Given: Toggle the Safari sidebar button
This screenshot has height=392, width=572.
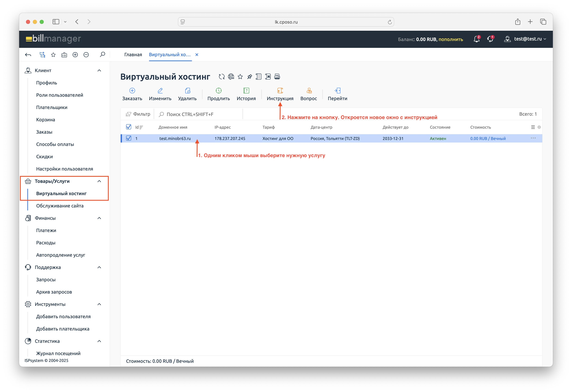Looking at the screenshot, I should 56,22.
